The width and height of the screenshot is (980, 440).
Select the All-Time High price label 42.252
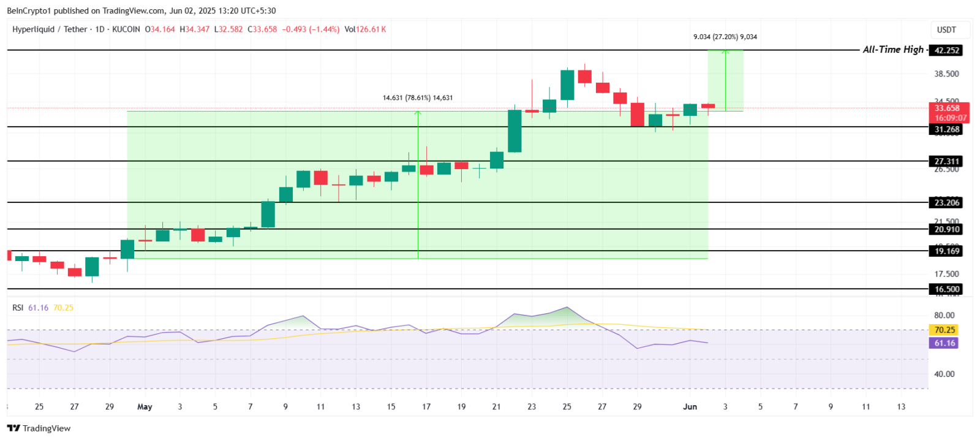(x=946, y=50)
